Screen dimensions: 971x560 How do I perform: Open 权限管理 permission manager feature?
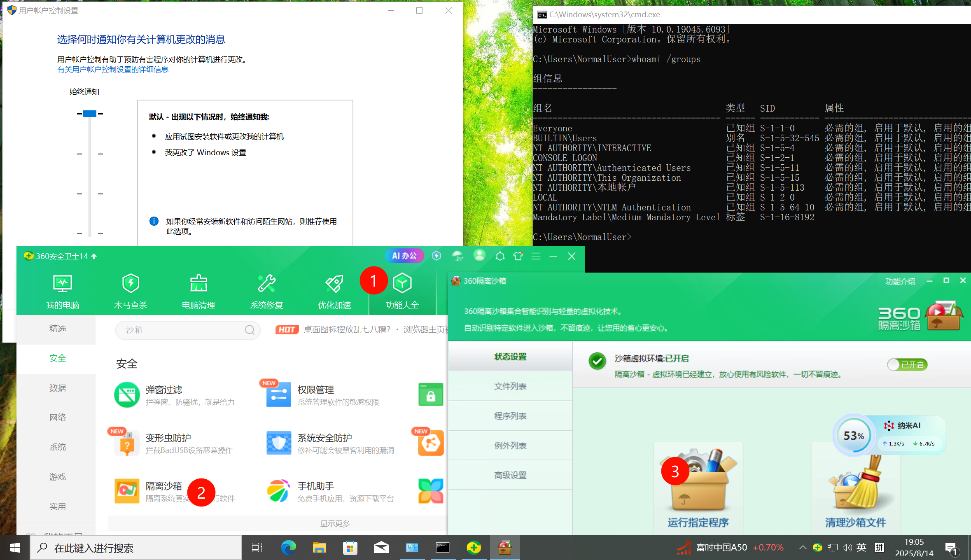[x=315, y=394]
